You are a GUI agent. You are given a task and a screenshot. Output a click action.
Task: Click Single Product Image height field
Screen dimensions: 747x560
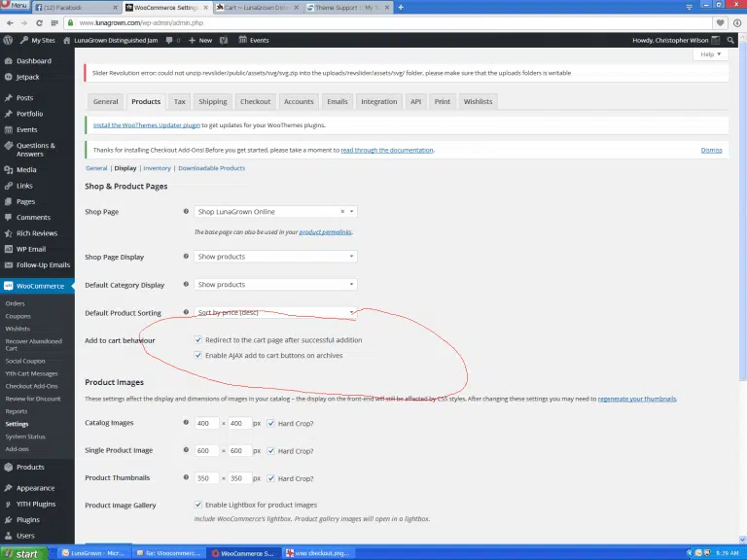239,451
